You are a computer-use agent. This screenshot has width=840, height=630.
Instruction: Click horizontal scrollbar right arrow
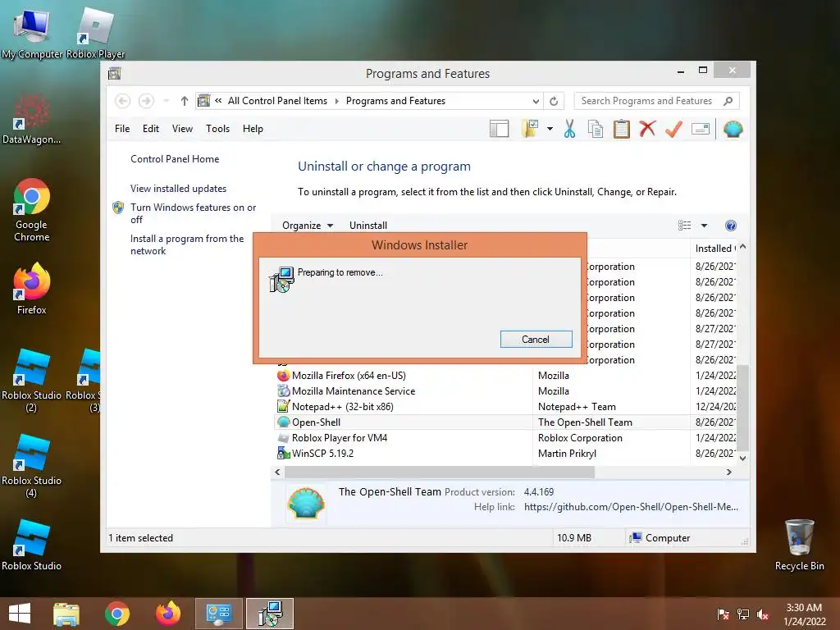click(729, 472)
